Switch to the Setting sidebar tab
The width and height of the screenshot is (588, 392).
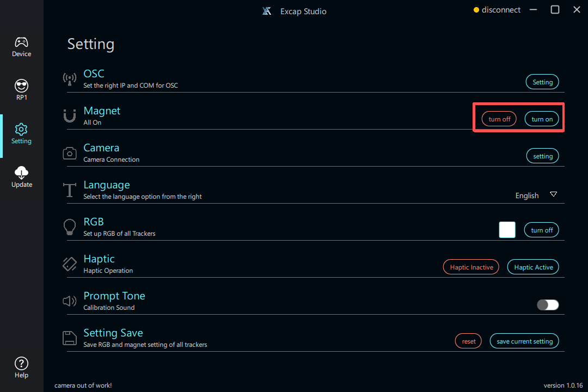point(21,134)
